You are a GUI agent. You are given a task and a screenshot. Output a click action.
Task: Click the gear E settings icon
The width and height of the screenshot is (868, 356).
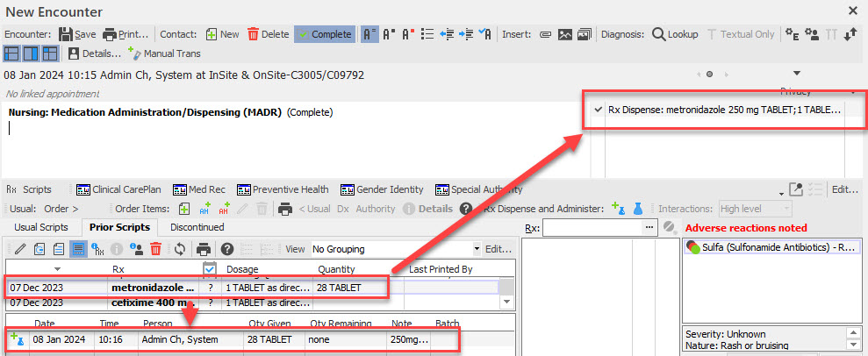click(793, 34)
